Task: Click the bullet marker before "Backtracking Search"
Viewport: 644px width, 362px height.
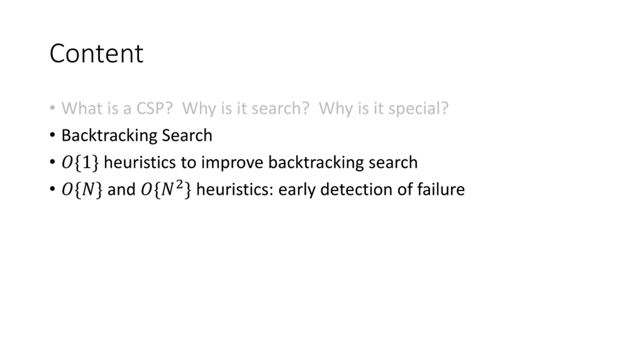Action: pyautogui.click(x=52, y=135)
